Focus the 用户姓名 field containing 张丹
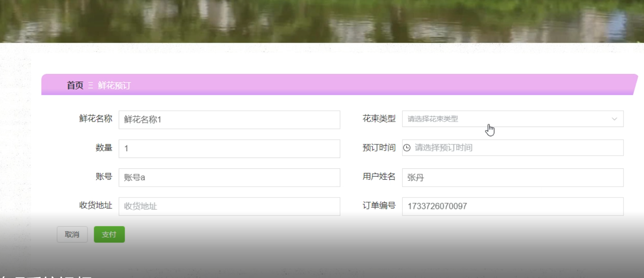Viewport: 644px width, 278px height. 512,177
